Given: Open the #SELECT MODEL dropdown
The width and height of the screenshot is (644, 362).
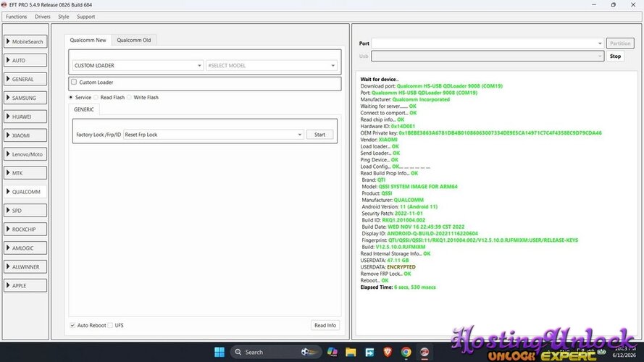Looking at the screenshot, I should (x=272, y=66).
